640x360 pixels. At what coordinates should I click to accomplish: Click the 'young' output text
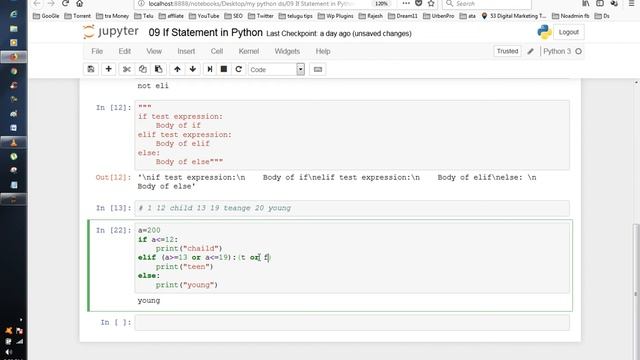coord(149,300)
